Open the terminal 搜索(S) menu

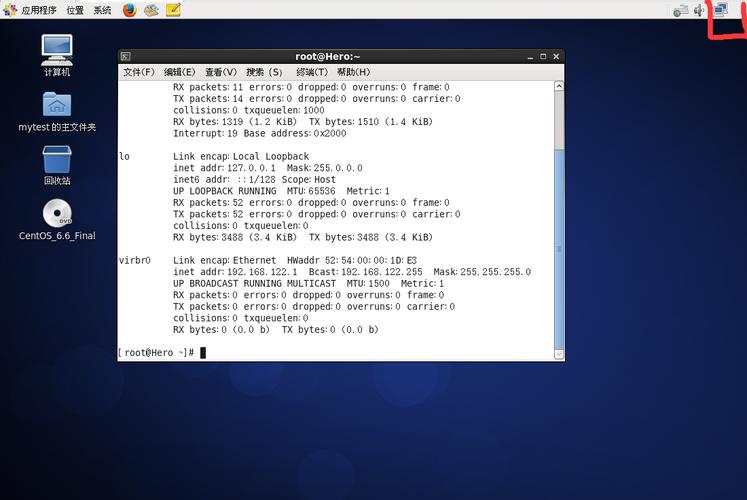tap(264, 72)
